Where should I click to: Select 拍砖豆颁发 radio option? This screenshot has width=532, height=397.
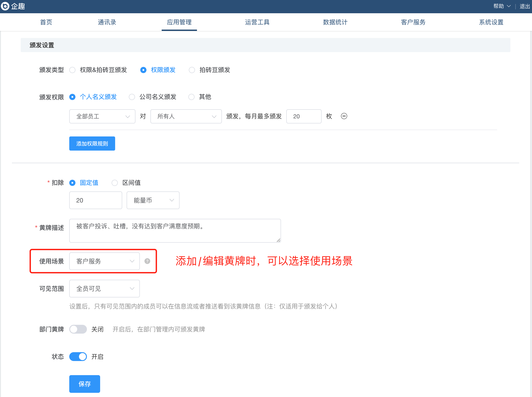click(192, 70)
